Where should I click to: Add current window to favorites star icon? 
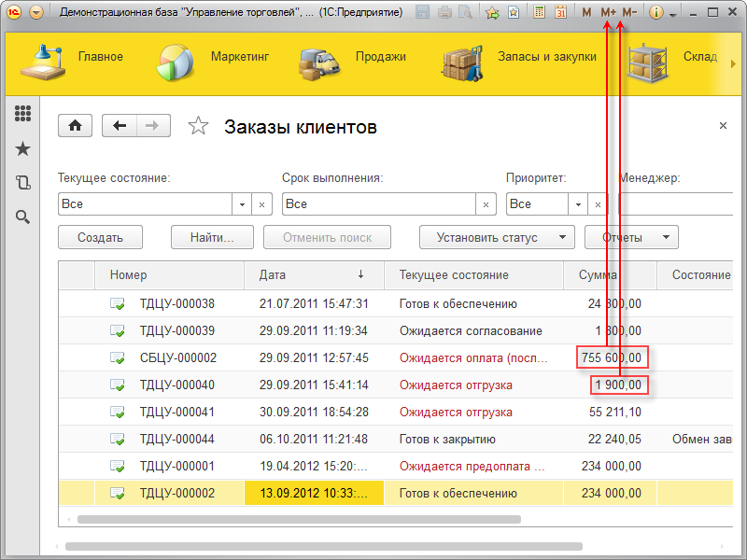click(514, 11)
